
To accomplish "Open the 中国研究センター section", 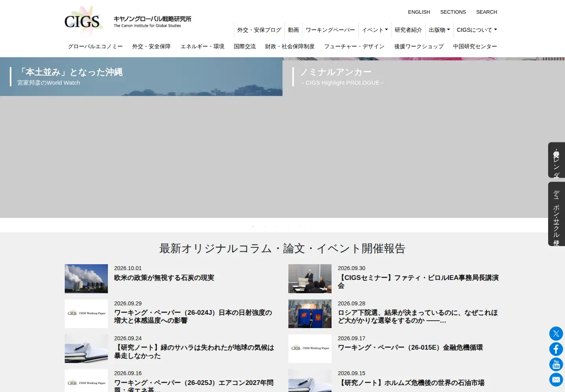I will [475, 46].
